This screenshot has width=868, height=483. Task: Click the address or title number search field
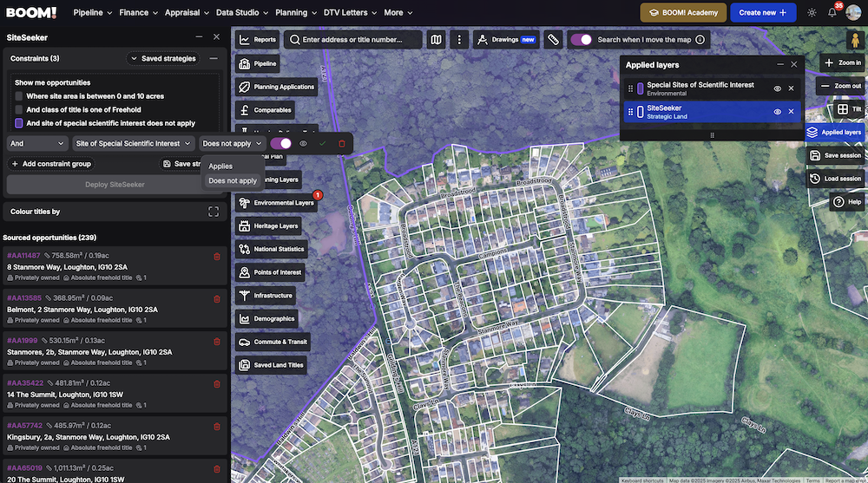(x=352, y=40)
